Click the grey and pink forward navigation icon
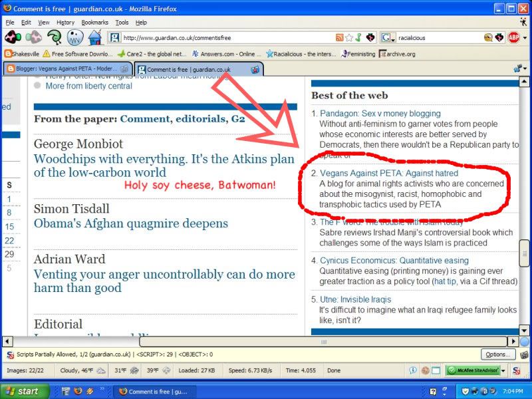Image resolution: width=532 pixels, height=399 pixels. 34,37
